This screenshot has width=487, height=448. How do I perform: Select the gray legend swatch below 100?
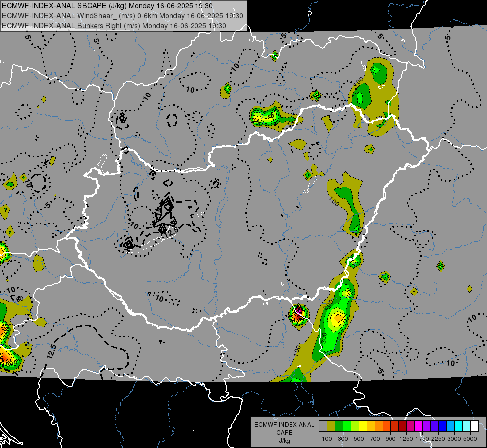pos(323,426)
